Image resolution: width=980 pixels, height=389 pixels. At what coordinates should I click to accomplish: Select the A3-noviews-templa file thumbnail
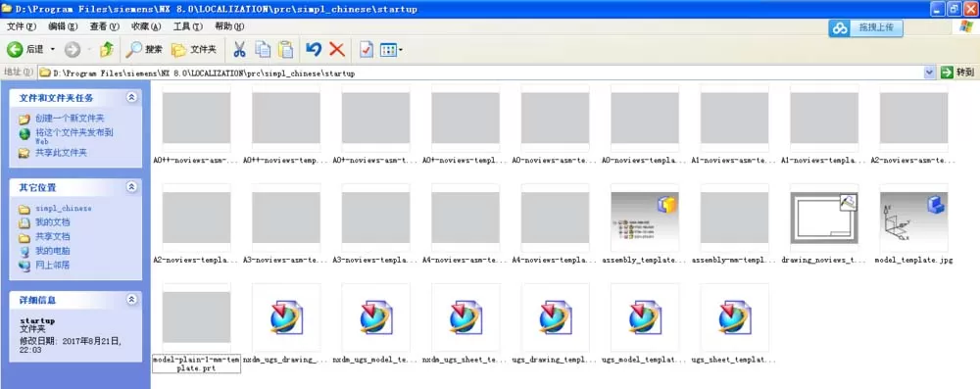375,218
